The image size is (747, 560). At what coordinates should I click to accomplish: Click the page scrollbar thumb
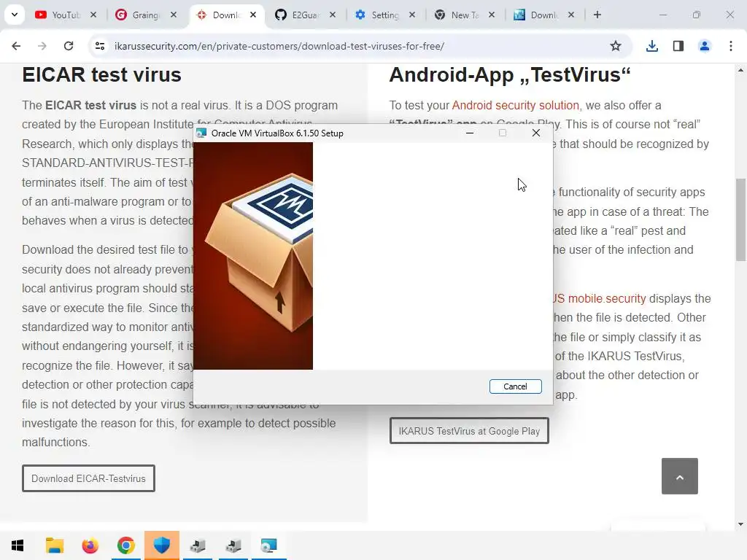pyautogui.click(x=741, y=219)
